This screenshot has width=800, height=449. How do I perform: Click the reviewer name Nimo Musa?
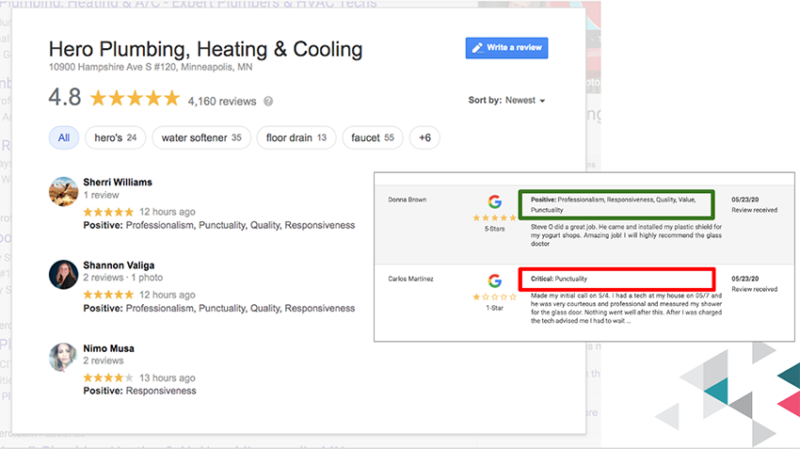point(109,348)
